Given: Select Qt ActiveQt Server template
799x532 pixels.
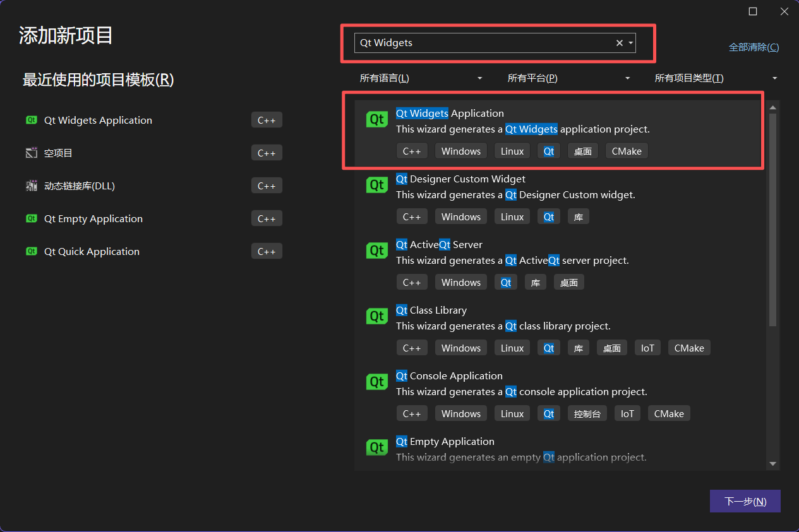Looking at the screenshot, I should (x=559, y=264).
